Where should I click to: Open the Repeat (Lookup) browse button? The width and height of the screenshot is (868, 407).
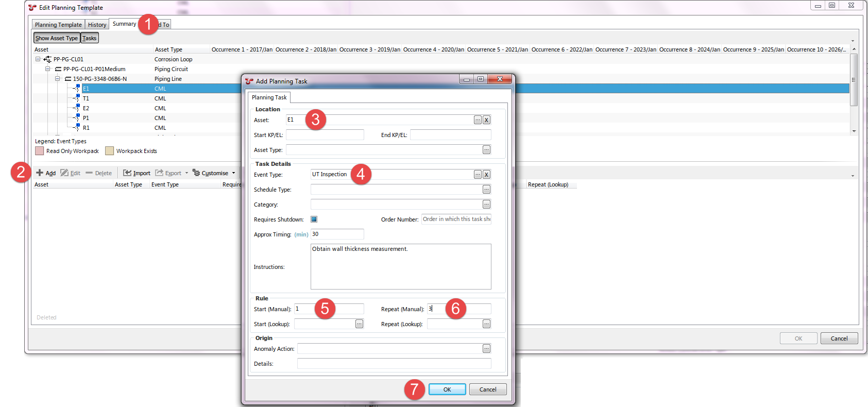point(486,324)
